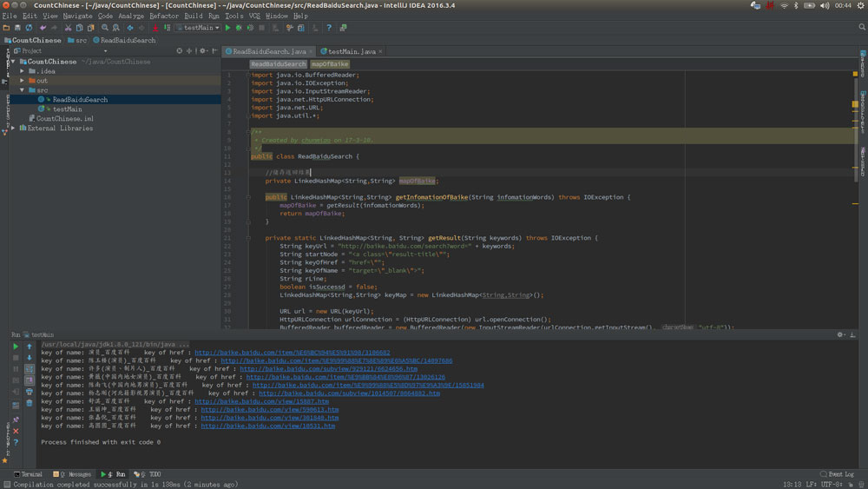Open the Refactor menu
This screenshot has height=489, width=868.
click(x=164, y=16)
